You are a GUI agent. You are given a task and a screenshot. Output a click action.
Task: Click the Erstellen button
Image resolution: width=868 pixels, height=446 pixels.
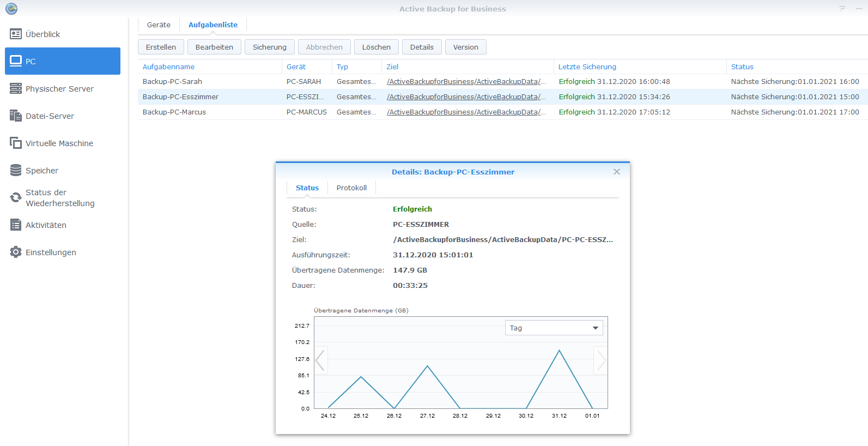tap(161, 47)
